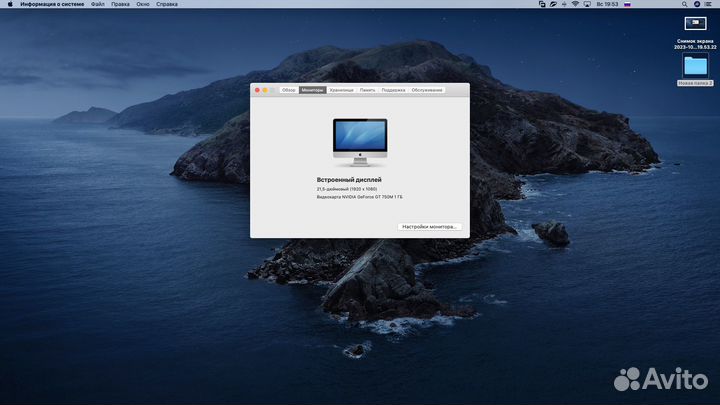Open the Wi-Fi status menu

point(575,4)
